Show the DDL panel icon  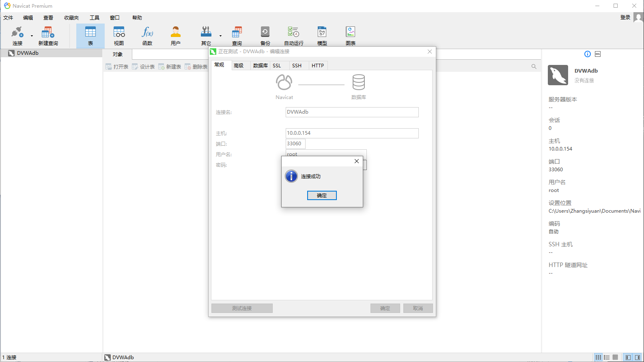click(598, 54)
